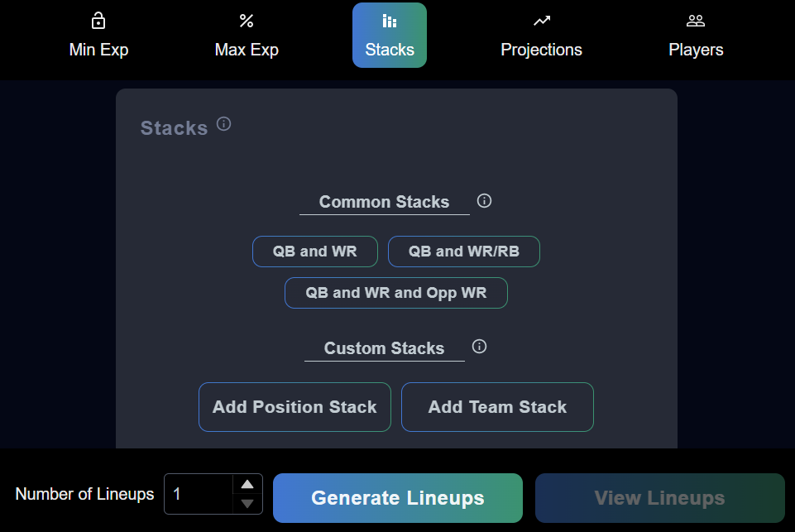
Task: Choose the QB and WR and Opp WR stack
Action: [x=395, y=292]
